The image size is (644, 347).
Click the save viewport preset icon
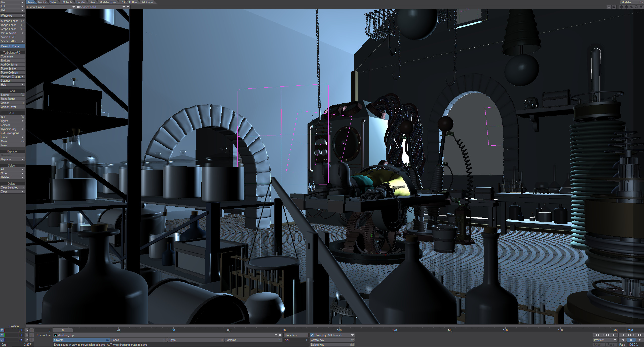click(614, 7)
